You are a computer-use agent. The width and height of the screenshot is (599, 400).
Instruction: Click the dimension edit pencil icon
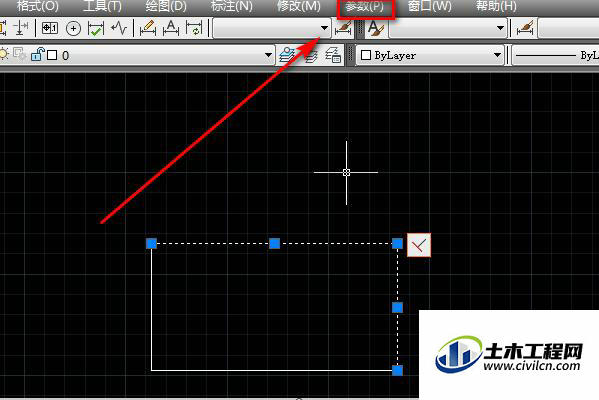[x=148, y=28]
